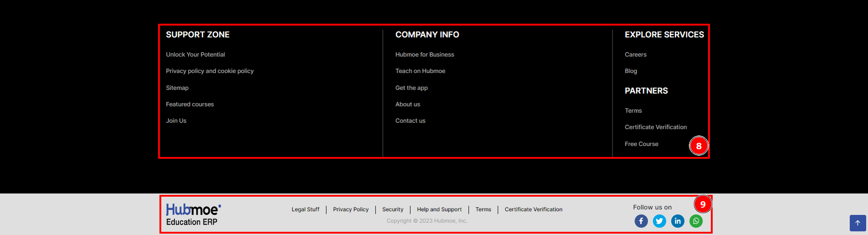This screenshot has width=868, height=235.
Task: Click the PARTNERS heading
Action: pyautogui.click(x=646, y=91)
